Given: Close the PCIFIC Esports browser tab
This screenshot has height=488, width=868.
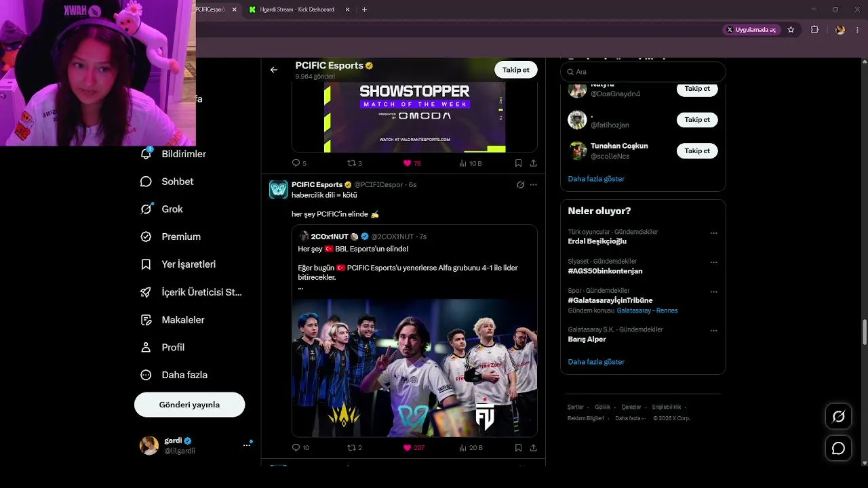Looking at the screenshot, I should [x=235, y=9].
